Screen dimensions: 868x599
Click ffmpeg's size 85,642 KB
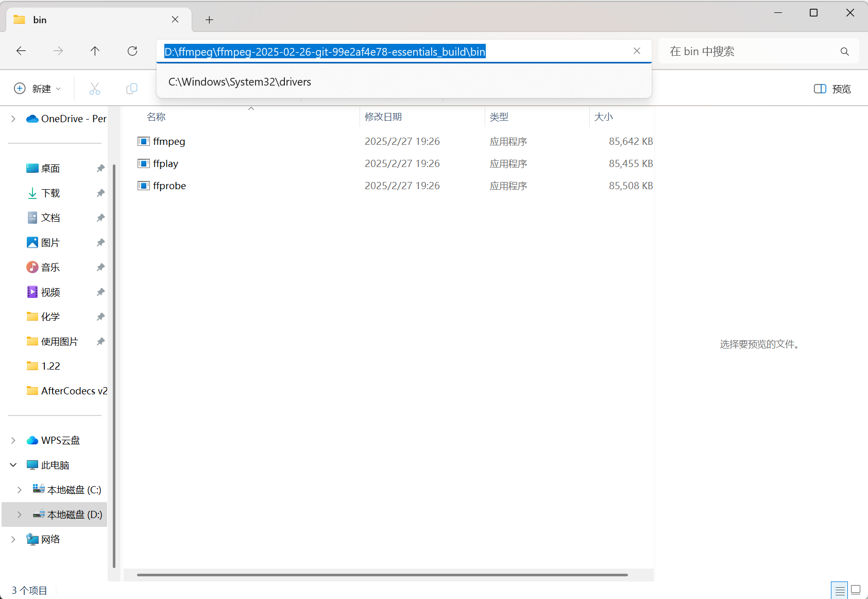click(x=631, y=141)
